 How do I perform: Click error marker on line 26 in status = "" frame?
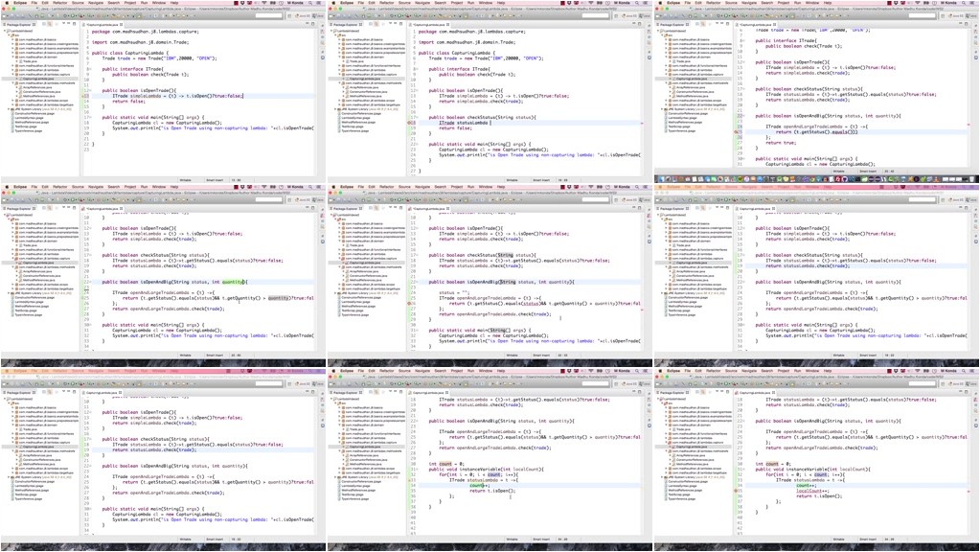click(410, 303)
